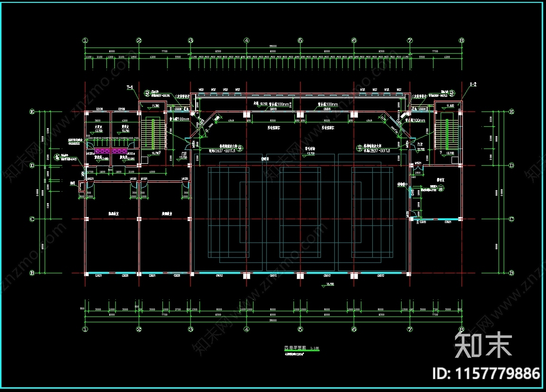Click axis letter C on the right side
This screenshot has height=392, width=546.
(511, 219)
